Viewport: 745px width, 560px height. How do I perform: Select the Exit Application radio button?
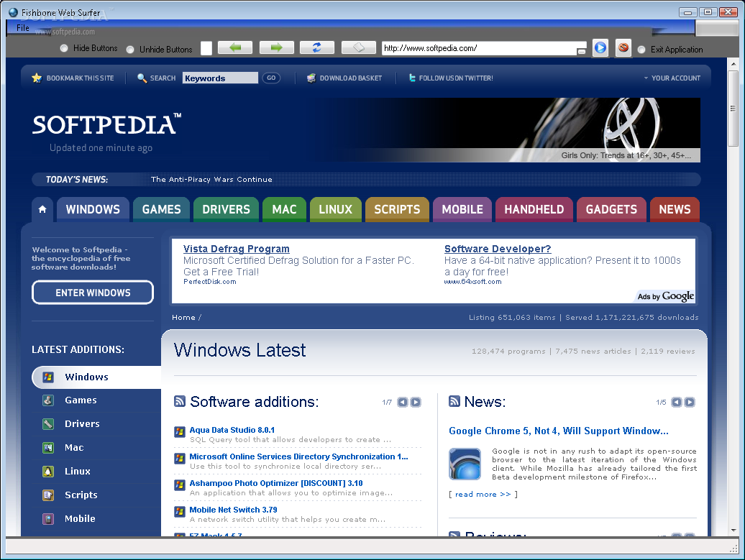[x=641, y=50]
